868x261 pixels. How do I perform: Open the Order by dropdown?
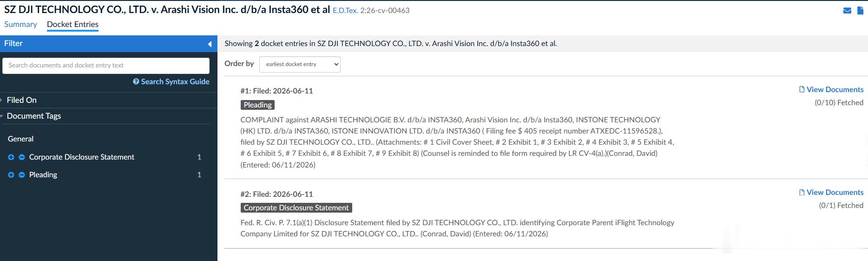coord(300,64)
